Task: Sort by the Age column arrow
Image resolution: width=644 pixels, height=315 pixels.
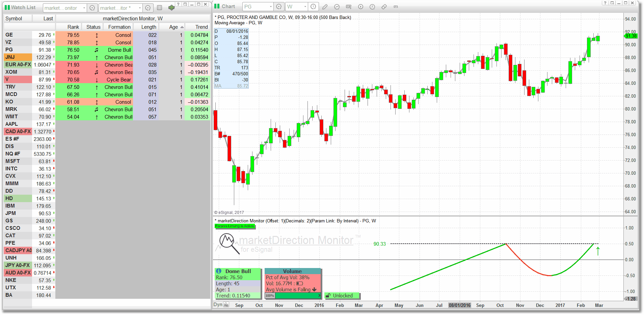Action: tap(182, 27)
